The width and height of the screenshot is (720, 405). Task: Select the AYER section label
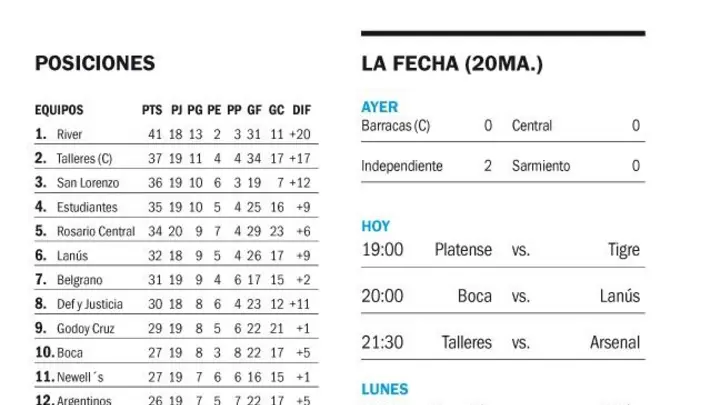pyautogui.click(x=380, y=107)
